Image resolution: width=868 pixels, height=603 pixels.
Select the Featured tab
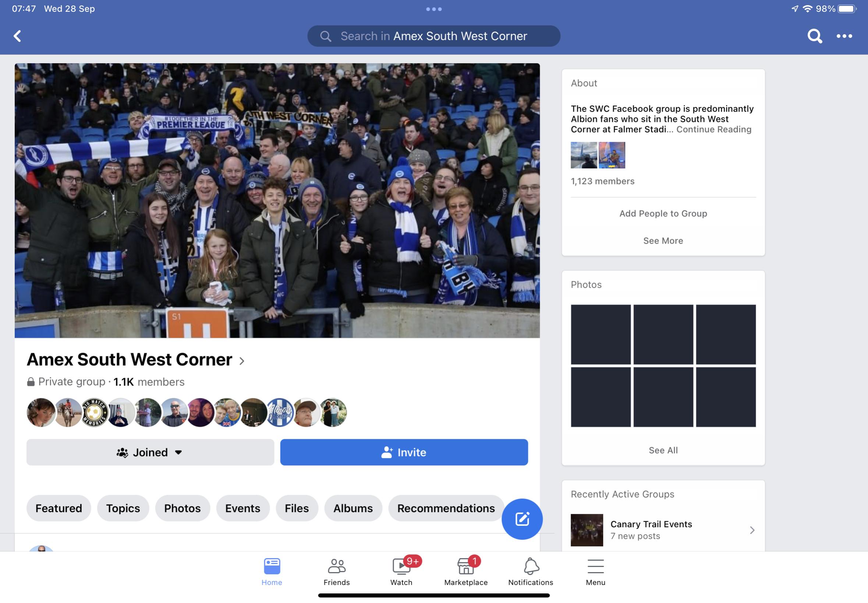[59, 508]
